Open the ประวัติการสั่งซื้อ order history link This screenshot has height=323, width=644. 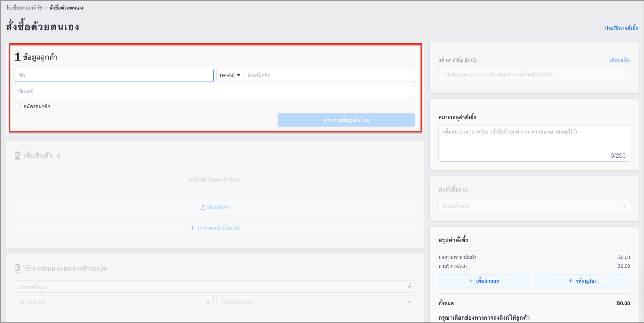click(x=622, y=28)
